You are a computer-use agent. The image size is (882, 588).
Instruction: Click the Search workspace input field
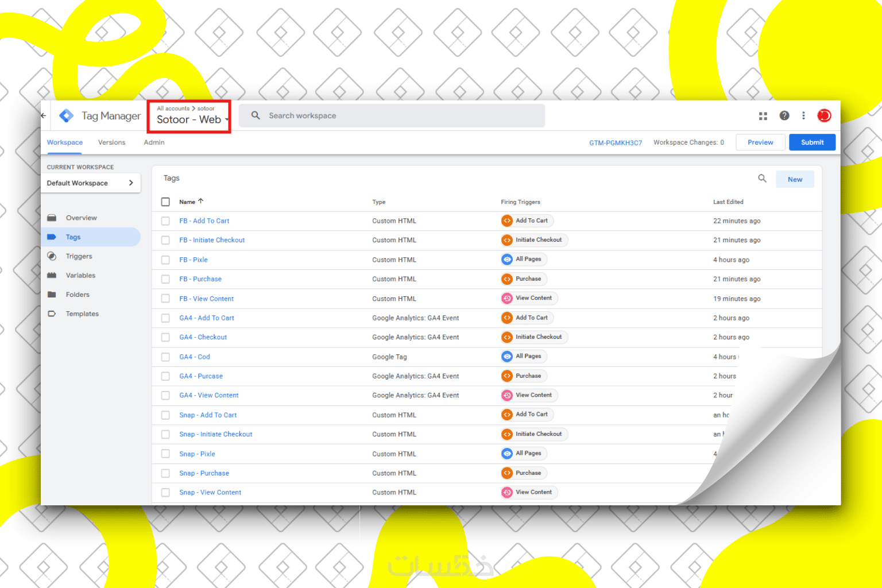pos(392,115)
